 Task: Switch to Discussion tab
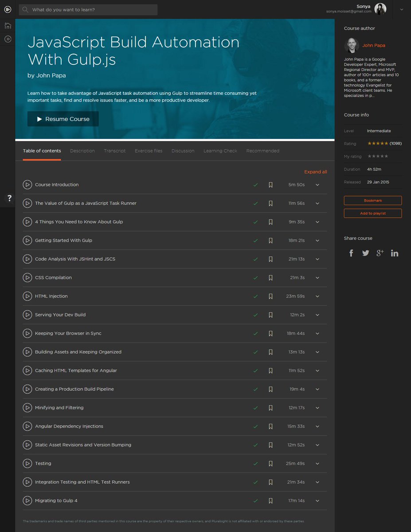point(183,151)
